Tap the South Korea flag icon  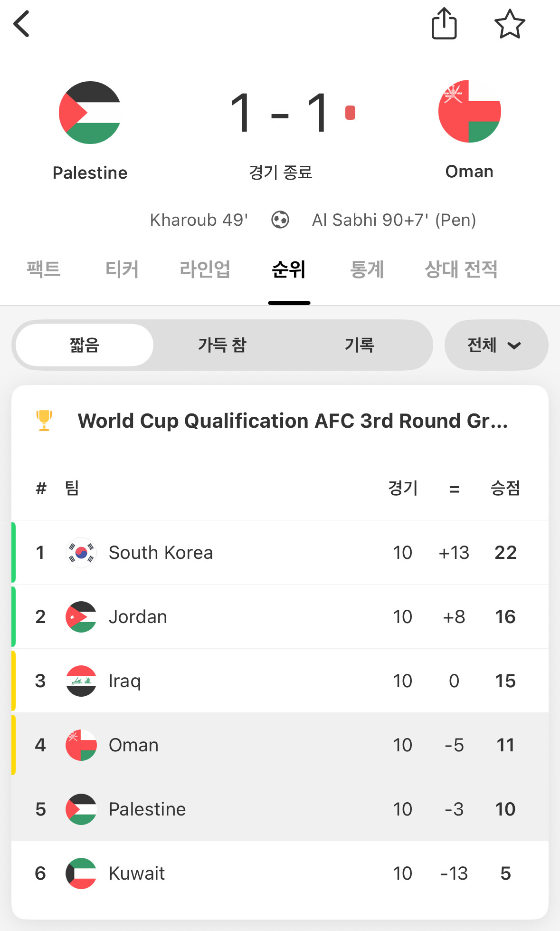[81, 553]
